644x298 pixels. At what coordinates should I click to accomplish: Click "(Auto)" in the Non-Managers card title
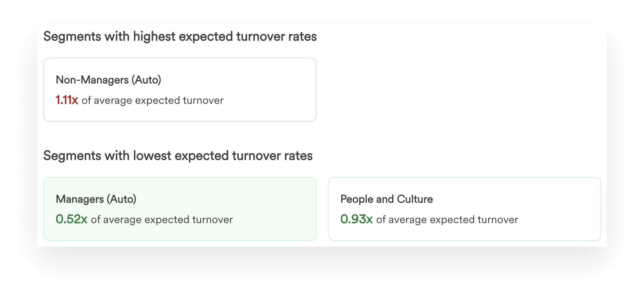coord(146,80)
